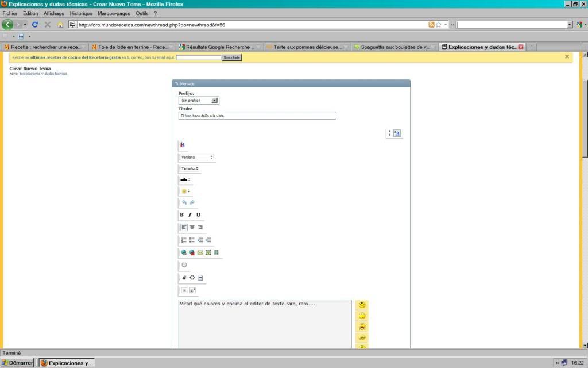588x368 pixels.
Task: Close the yellow subscription banner
Action: click(567, 57)
